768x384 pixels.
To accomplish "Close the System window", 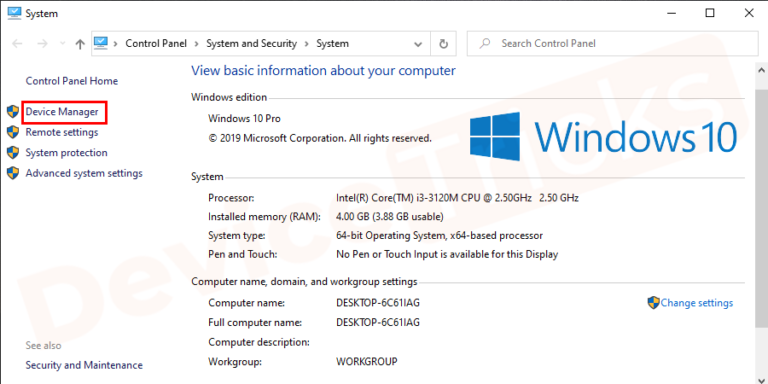I will [749, 13].
